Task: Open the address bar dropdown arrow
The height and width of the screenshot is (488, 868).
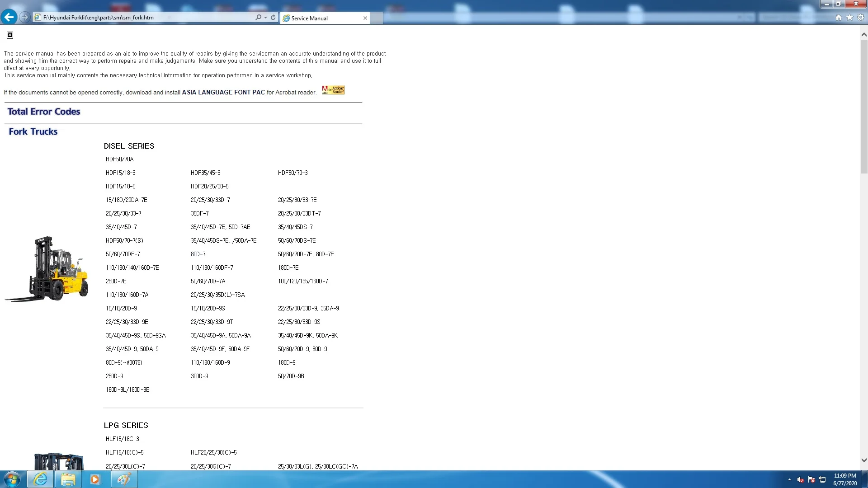Action: [x=265, y=17]
